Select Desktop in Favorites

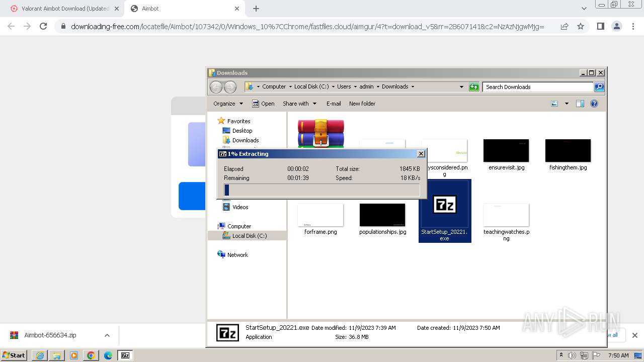pyautogui.click(x=242, y=131)
